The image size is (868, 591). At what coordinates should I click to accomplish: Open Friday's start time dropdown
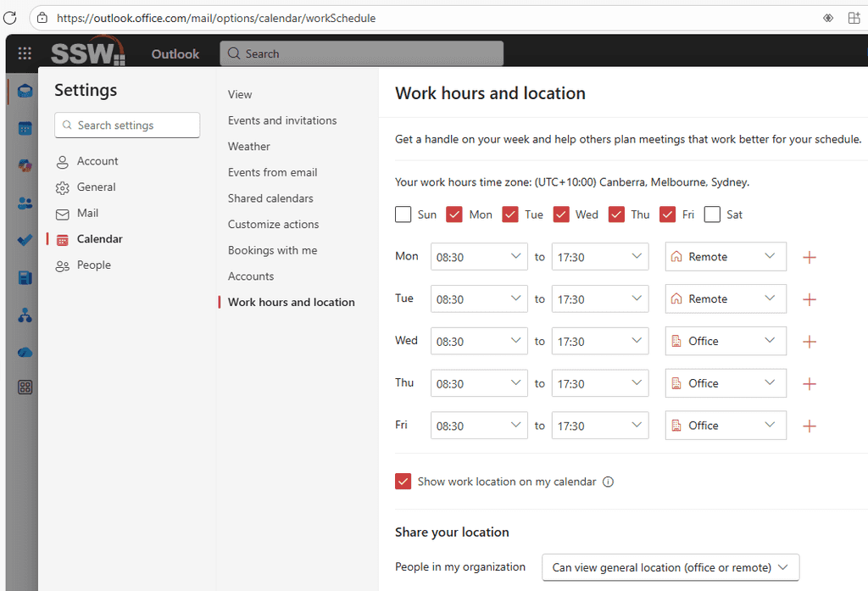(x=478, y=425)
